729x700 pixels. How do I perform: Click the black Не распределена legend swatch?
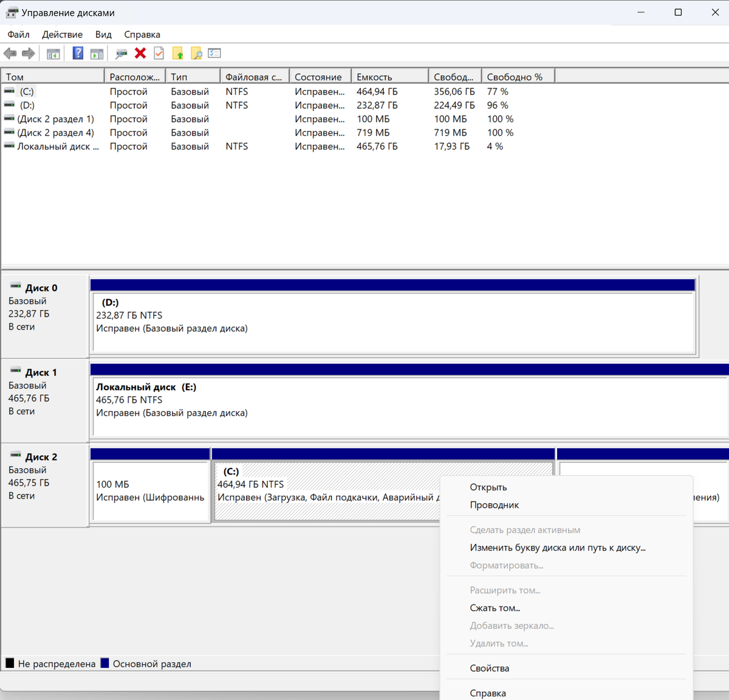tap(10, 663)
